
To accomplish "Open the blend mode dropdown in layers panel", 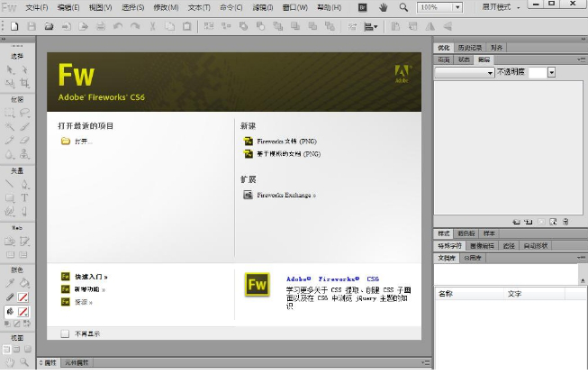I will coord(465,72).
